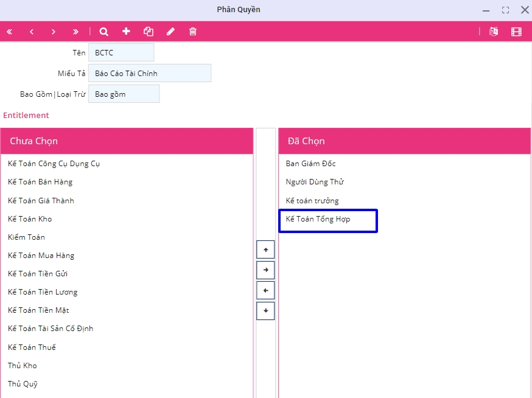Click the translate language icon
The height and width of the screenshot is (398, 532).
pos(494,32)
